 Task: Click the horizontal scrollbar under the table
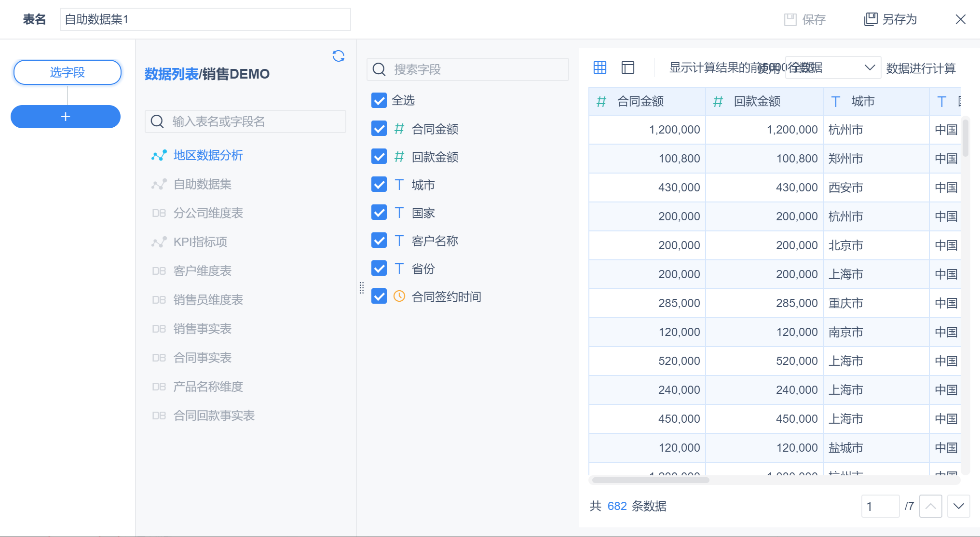[x=650, y=480]
